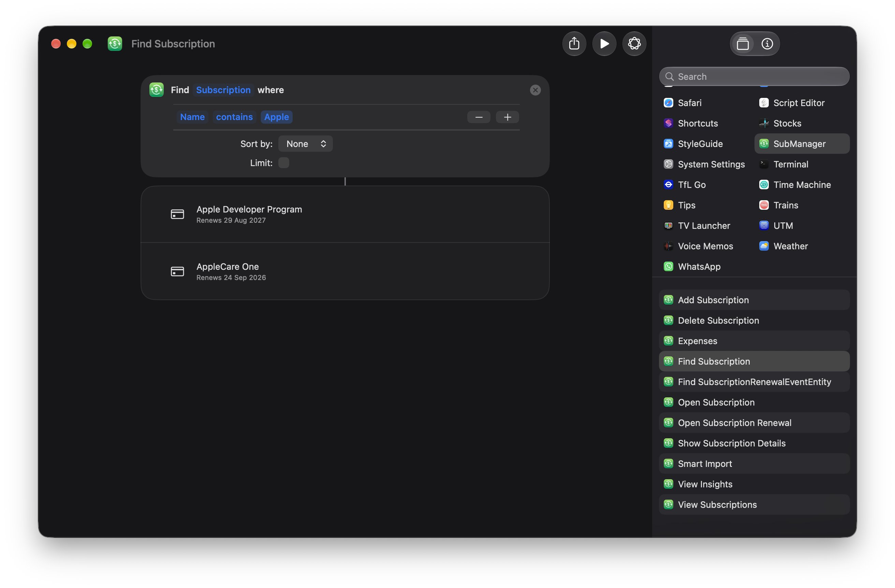Enable the Limit checkbox
895x588 pixels.
(283, 163)
